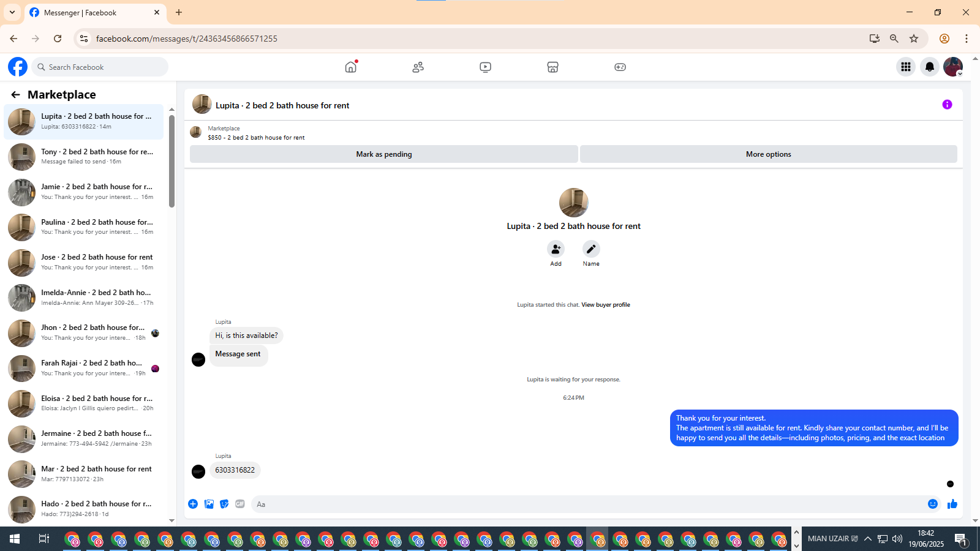Image resolution: width=980 pixels, height=551 pixels.
Task: Click the edit Name pencil icon
Action: pos(591,249)
